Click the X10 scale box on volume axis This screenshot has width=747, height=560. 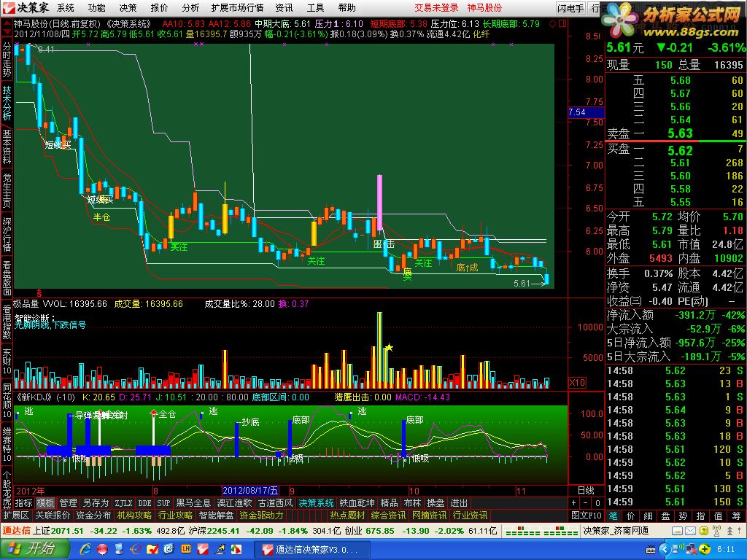pos(577,382)
